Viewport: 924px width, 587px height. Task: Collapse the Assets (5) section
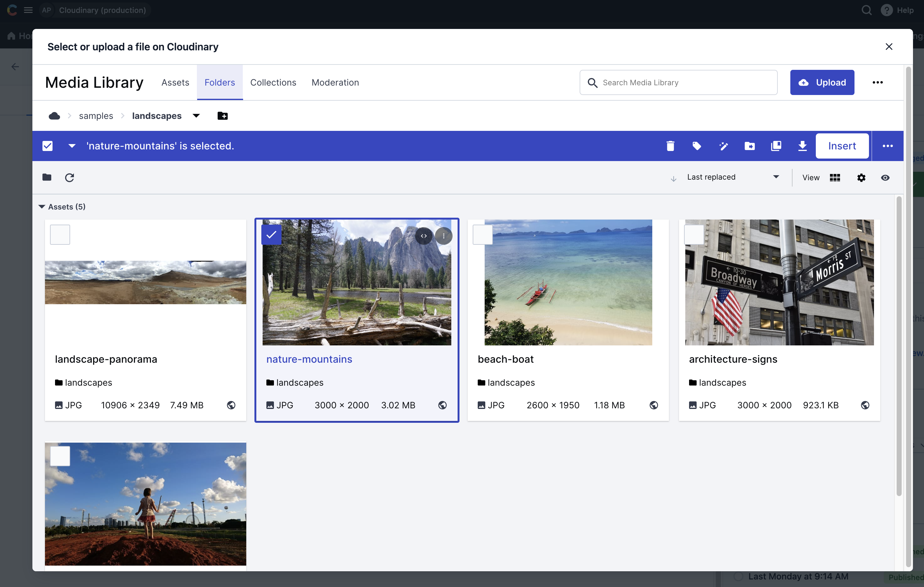tap(42, 207)
